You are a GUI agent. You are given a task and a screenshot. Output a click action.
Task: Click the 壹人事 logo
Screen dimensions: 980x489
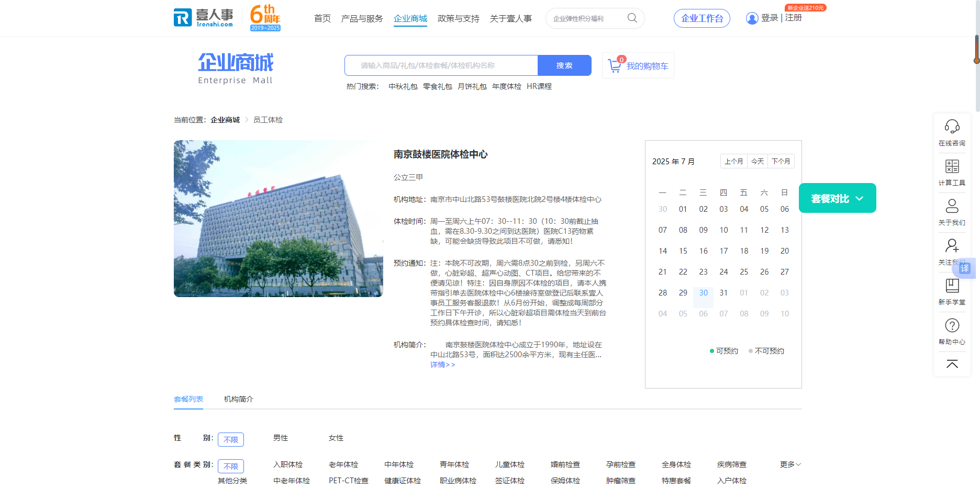(203, 18)
